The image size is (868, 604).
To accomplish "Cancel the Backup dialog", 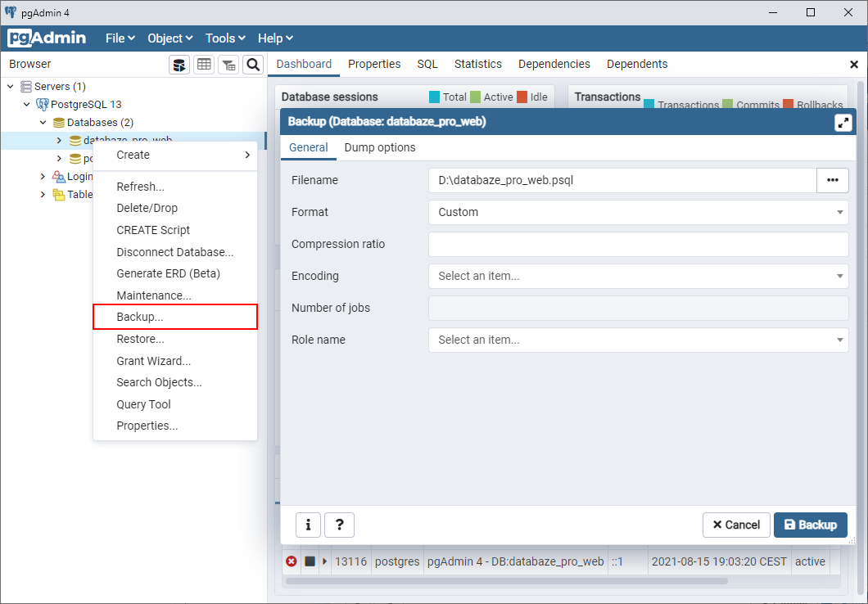I will pos(735,525).
